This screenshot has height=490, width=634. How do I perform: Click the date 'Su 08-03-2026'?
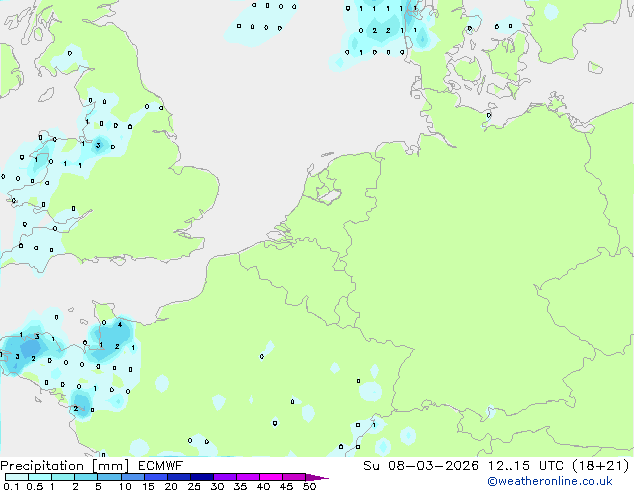click(x=421, y=466)
